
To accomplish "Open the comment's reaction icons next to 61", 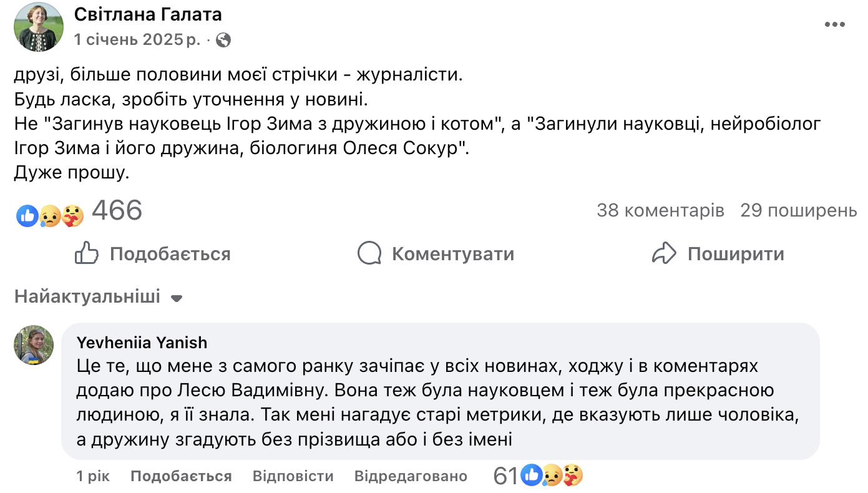I will 552,476.
